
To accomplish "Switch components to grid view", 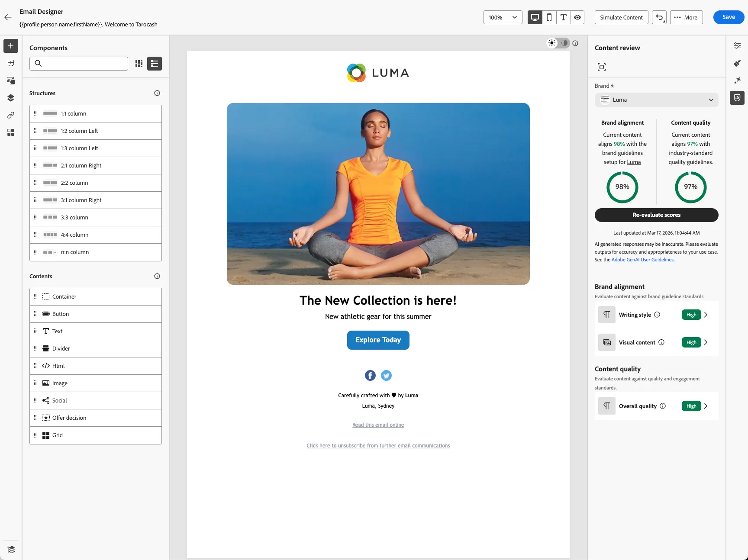I will tap(139, 64).
